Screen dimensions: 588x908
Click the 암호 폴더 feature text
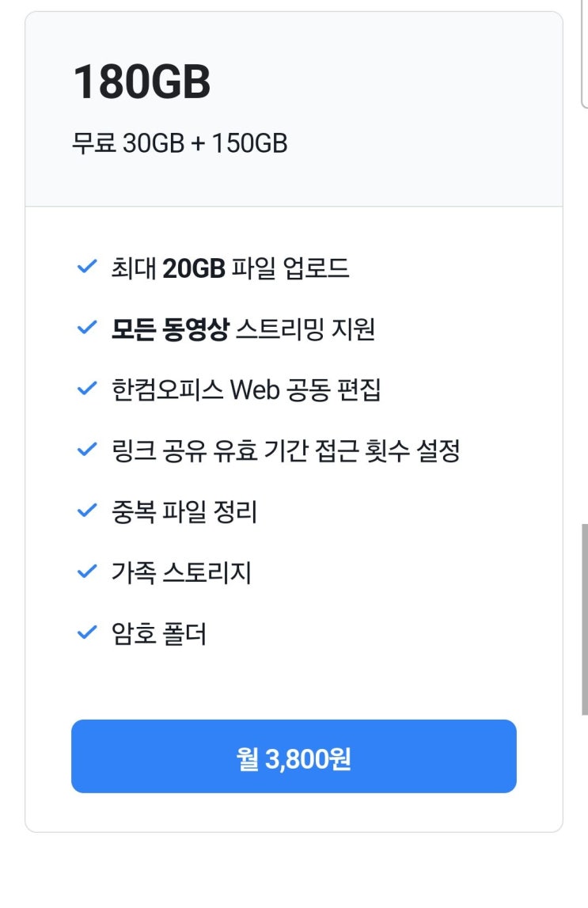(159, 633)
